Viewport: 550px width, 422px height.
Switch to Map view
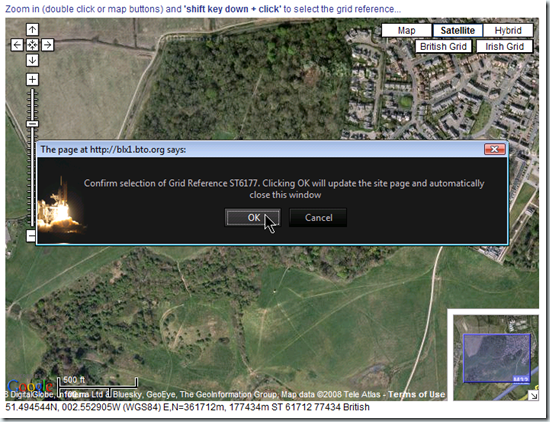pyautogui.click(x=407, y=31)
